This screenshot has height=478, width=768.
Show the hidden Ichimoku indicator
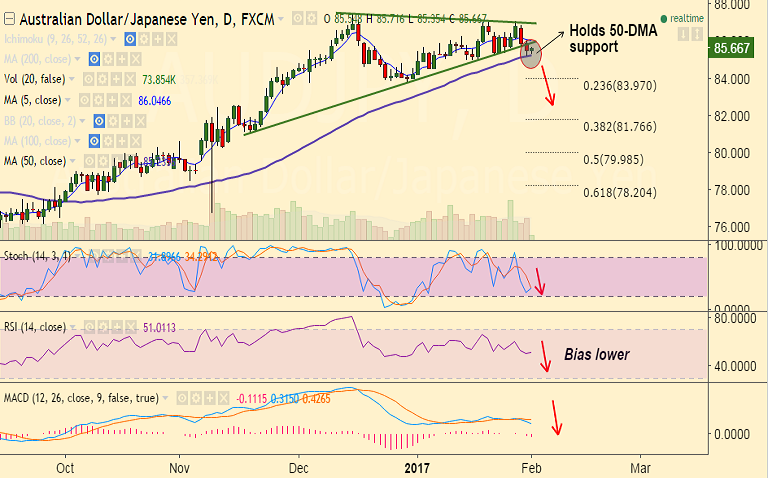pyautogui.click(x=130, y=39)
